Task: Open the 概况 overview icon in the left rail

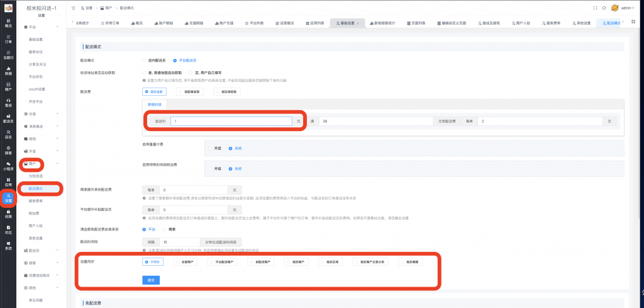Action: click(x=8, y=23)
